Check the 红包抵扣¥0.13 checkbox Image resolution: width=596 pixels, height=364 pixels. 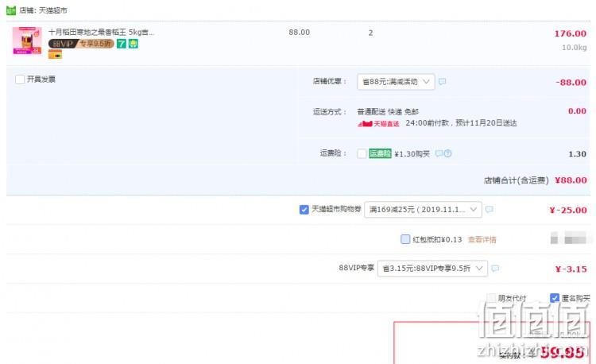[x=405, y=239]
